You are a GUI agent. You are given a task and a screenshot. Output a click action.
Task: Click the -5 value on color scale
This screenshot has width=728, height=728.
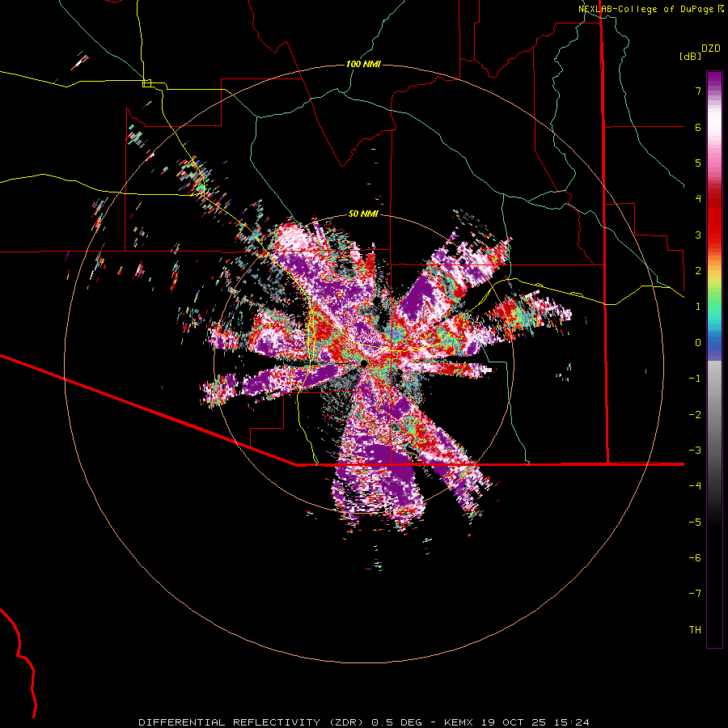(x=695, y=523)
